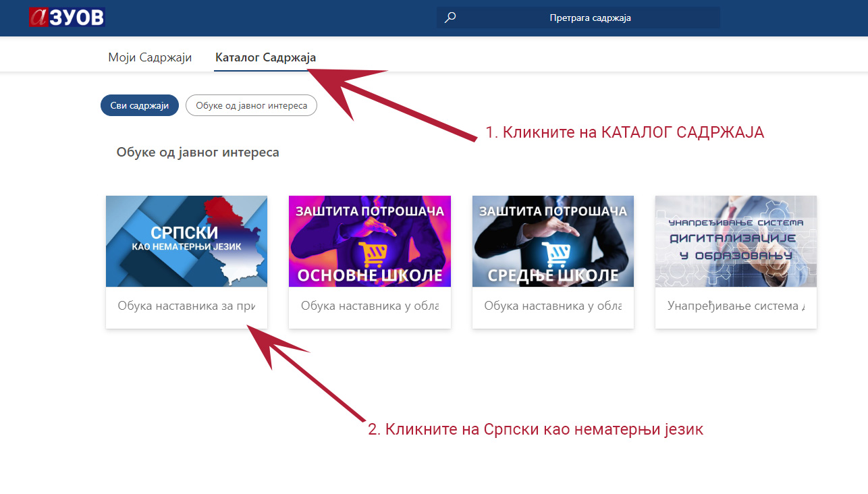Click the search magnifier icon
This screenshot has height=494, width=868.
451,18
